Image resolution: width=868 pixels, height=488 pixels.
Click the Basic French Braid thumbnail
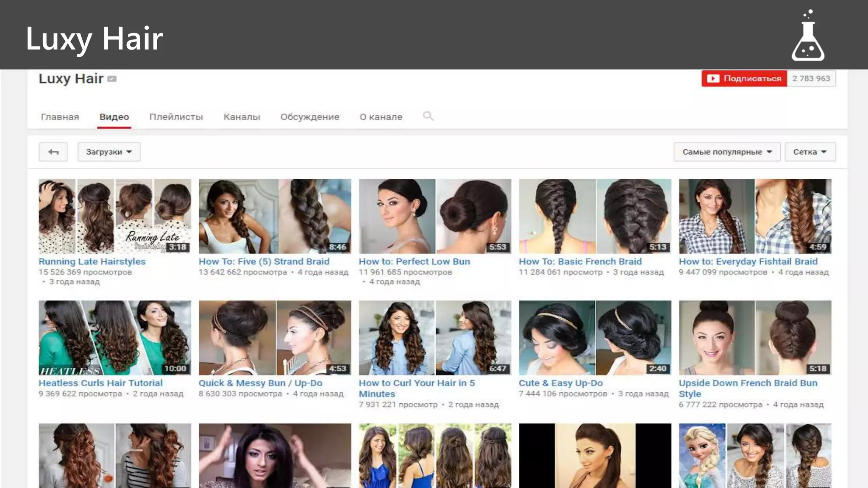pos(595,216)
